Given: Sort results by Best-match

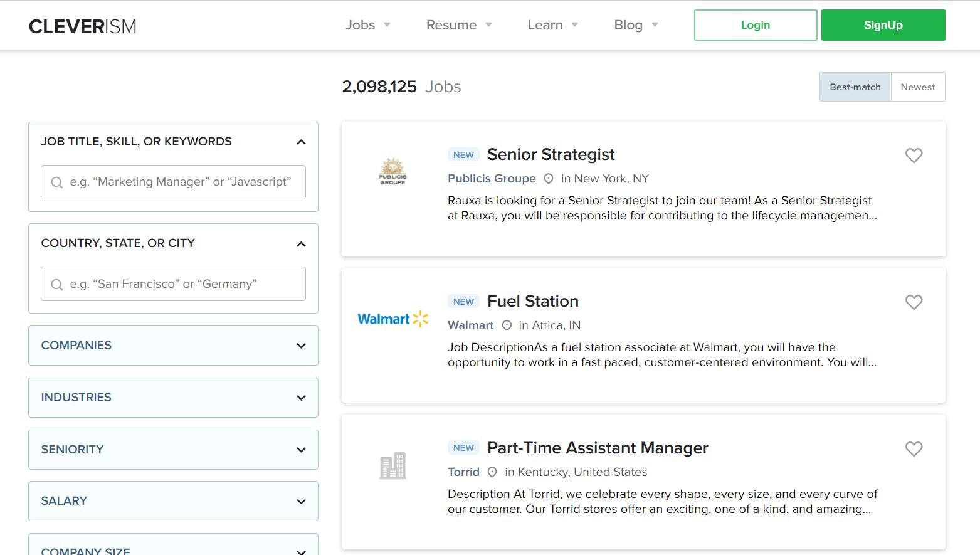Looking at the screenshot, I should [x=855, y=87].
